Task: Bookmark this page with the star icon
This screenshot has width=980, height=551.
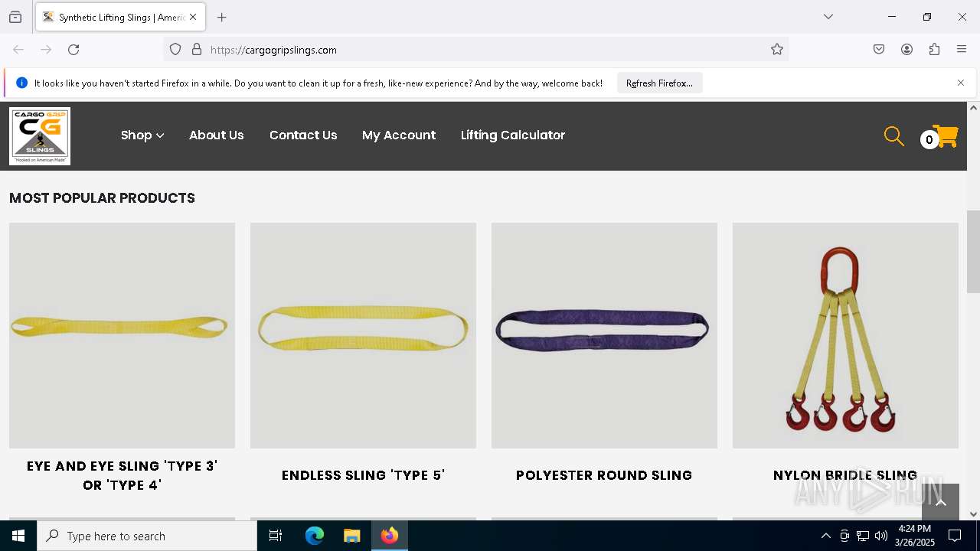Action: pos(777,50)
